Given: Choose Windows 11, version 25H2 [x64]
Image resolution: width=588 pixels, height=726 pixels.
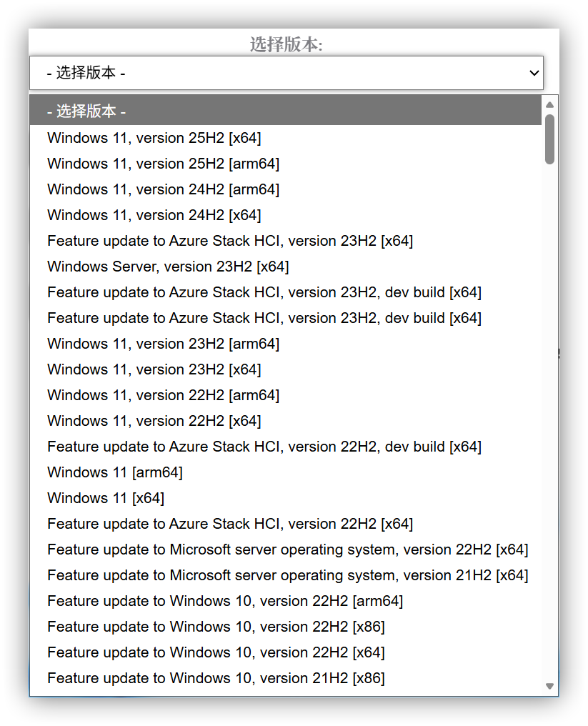Looking at the screenshot, I should pos(154,138).
